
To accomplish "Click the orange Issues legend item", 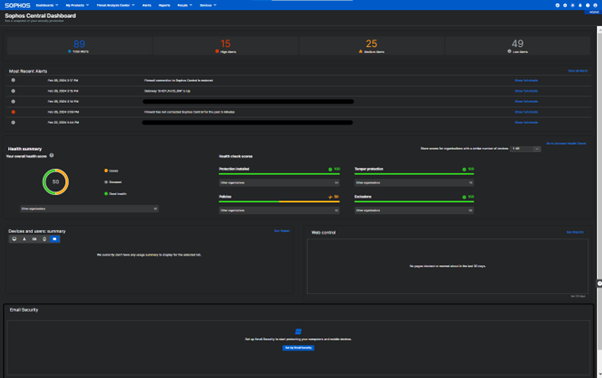I will (x=111, y=171).
